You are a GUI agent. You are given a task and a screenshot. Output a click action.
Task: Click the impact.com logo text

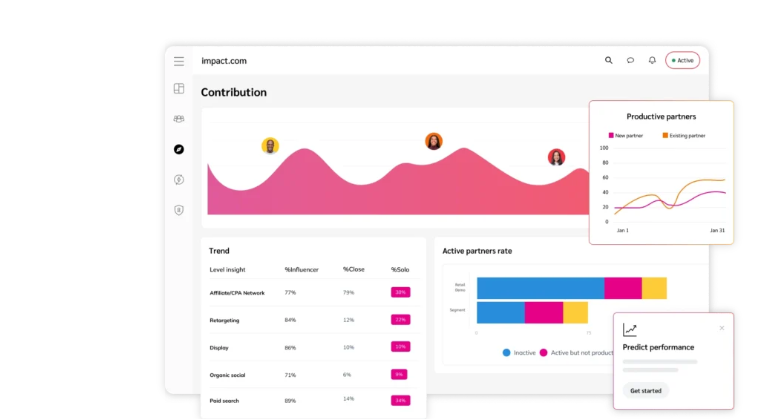pos(223,61)
